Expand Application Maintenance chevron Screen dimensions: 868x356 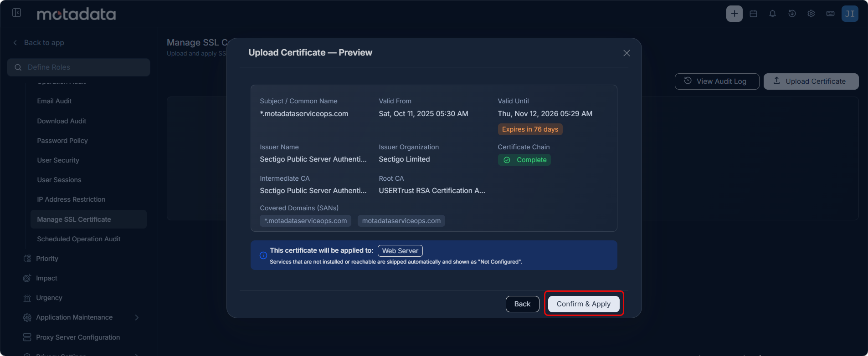pyautogui.click(x=137, y=317)
